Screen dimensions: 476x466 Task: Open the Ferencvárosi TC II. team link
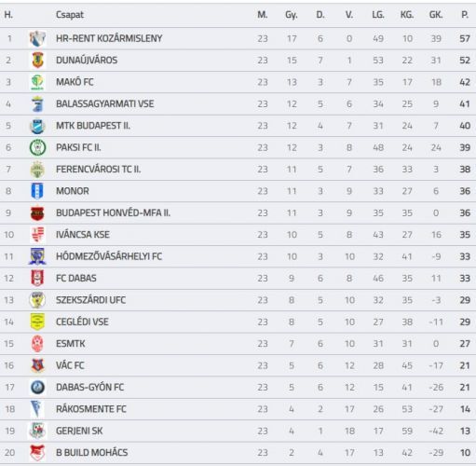99,170
